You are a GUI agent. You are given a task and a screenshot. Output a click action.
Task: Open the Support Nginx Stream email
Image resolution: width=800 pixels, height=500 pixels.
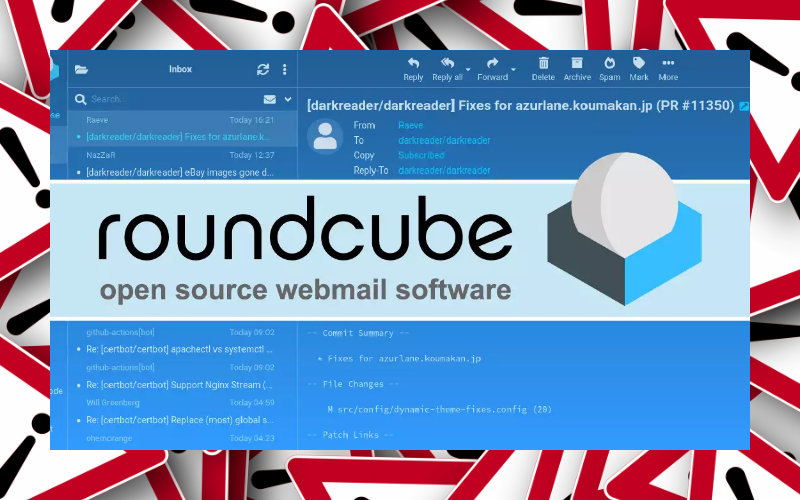pyautogui.click(x=179, y=384)
